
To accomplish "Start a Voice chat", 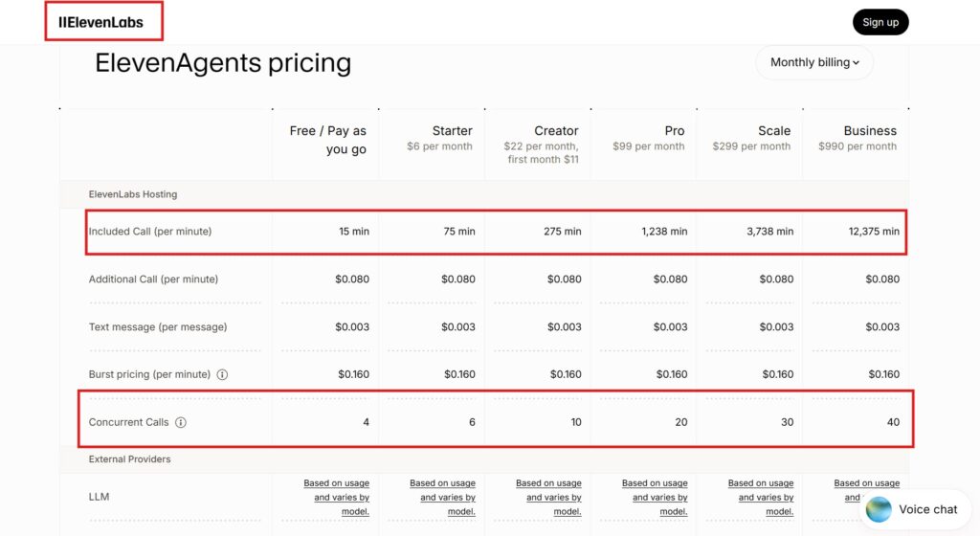I will click(915, 510).
